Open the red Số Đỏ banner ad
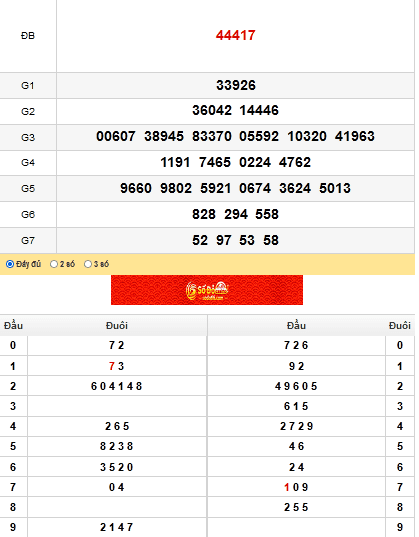This screenshot has height=537, width=419. (x=207, y=290)
